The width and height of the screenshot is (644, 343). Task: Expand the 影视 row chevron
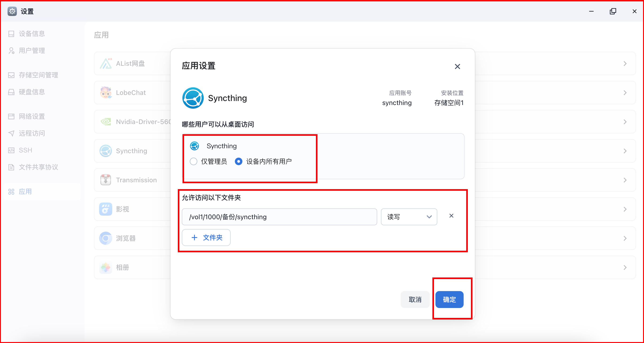tap(625, 209)
